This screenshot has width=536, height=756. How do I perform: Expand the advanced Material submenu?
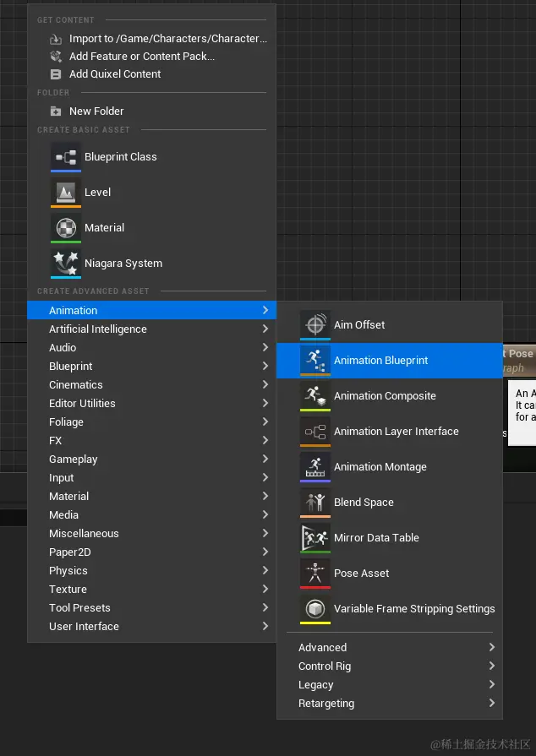point(151,496)
